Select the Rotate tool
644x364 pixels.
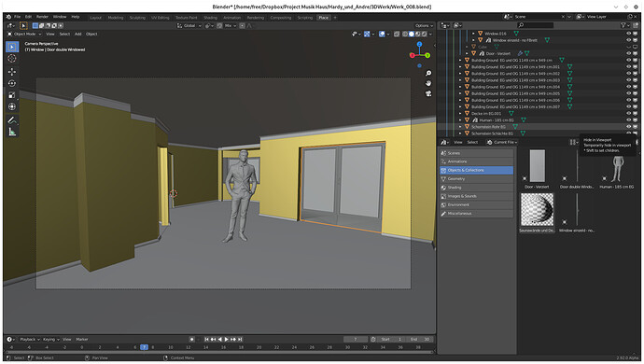pos(12,83)
